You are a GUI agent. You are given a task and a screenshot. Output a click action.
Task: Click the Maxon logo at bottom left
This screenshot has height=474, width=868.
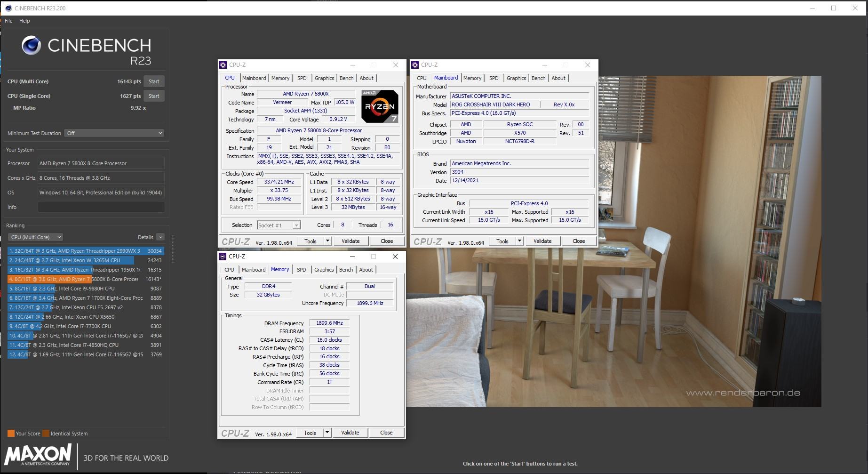(38, 455)
